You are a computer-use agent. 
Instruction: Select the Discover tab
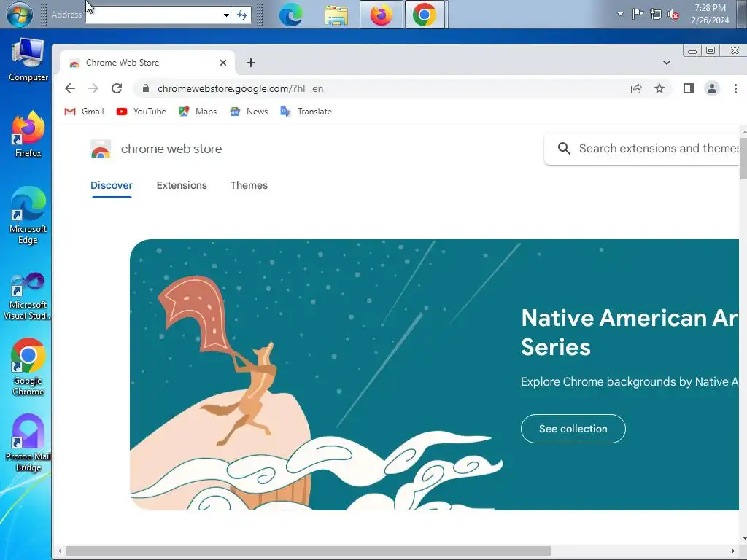(x=112, y=186)
